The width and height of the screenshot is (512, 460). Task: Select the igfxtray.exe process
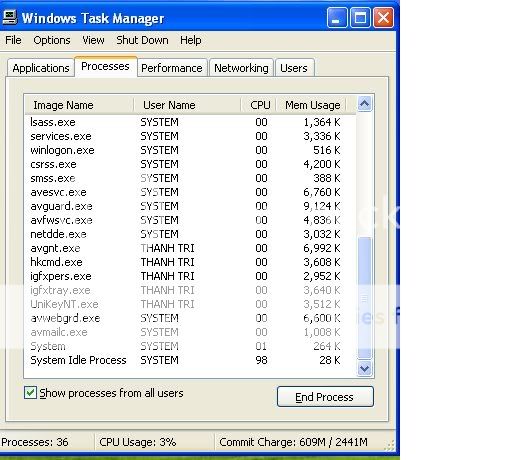190,290
